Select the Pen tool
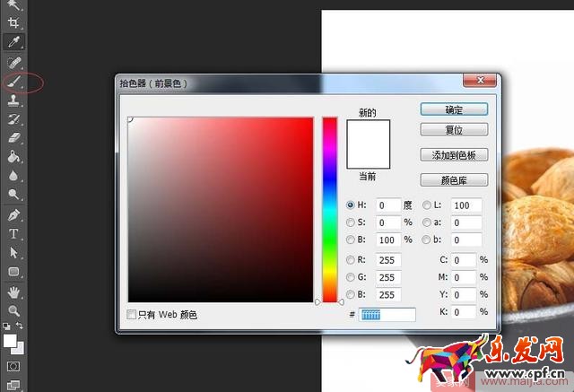The width and height of the screenshot is (574, 392). coord(13,215)
